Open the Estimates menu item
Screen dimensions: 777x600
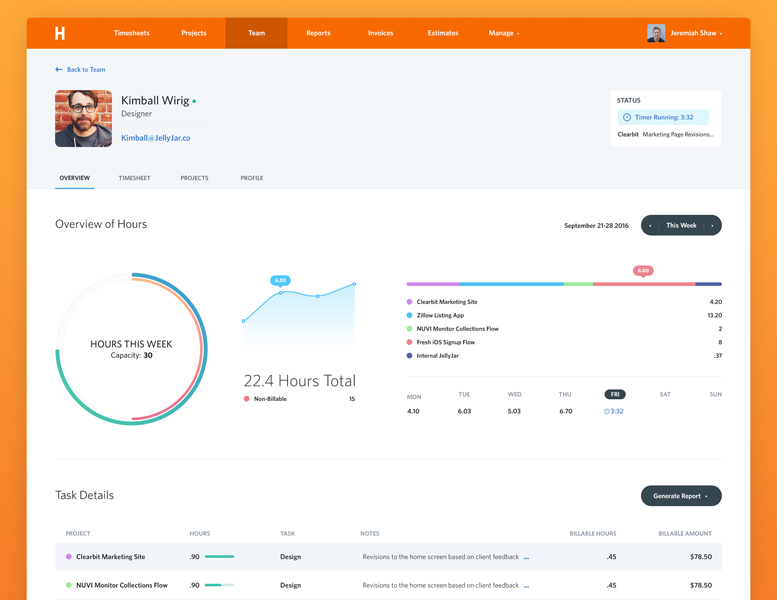(443, 33)
